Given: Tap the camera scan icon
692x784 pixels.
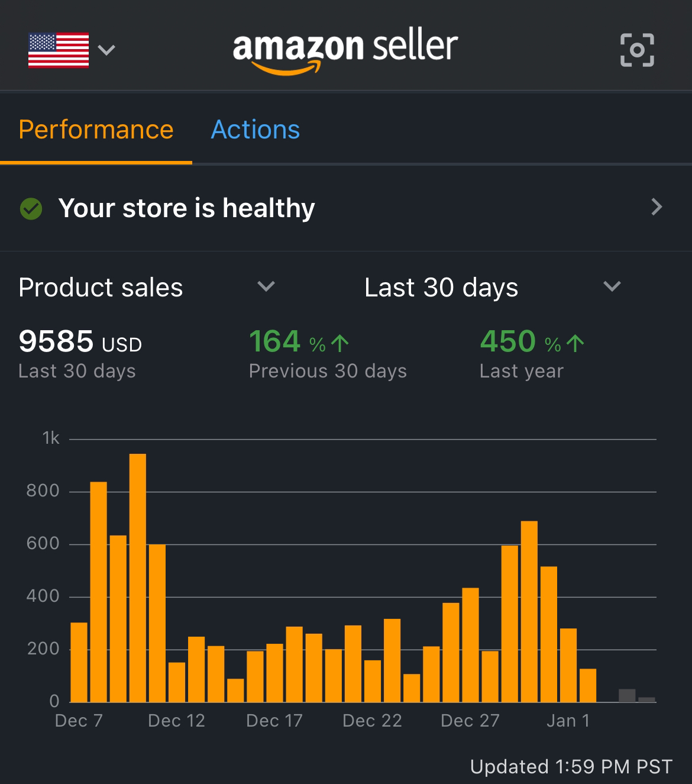Looking at the screenshot, I should click(637, 50).
